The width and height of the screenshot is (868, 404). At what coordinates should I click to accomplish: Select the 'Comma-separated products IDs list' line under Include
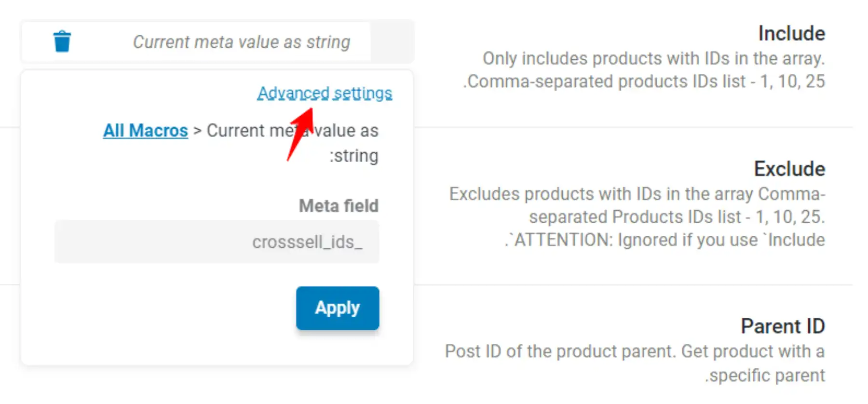(644, 81)
